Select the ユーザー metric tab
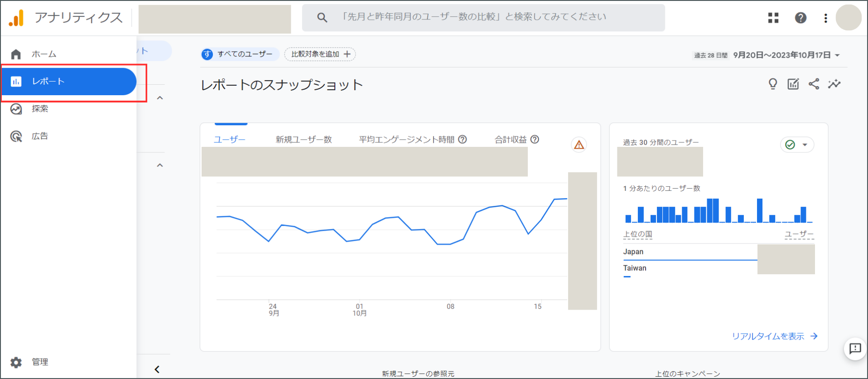868x379 pixels. coord(230,140)
